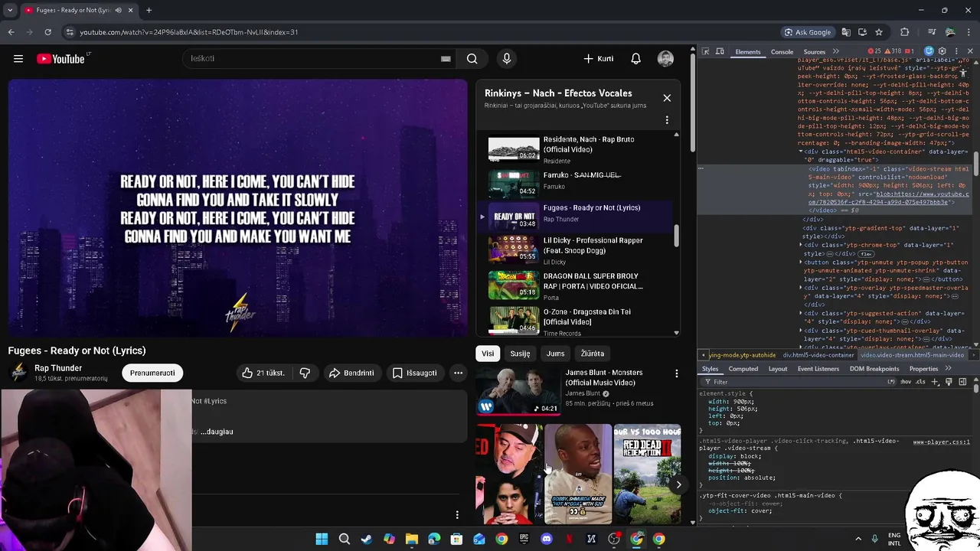Screen dimensions: 980x551
Task: Toggle DevTools device toolbar
Action: [720, 52]
